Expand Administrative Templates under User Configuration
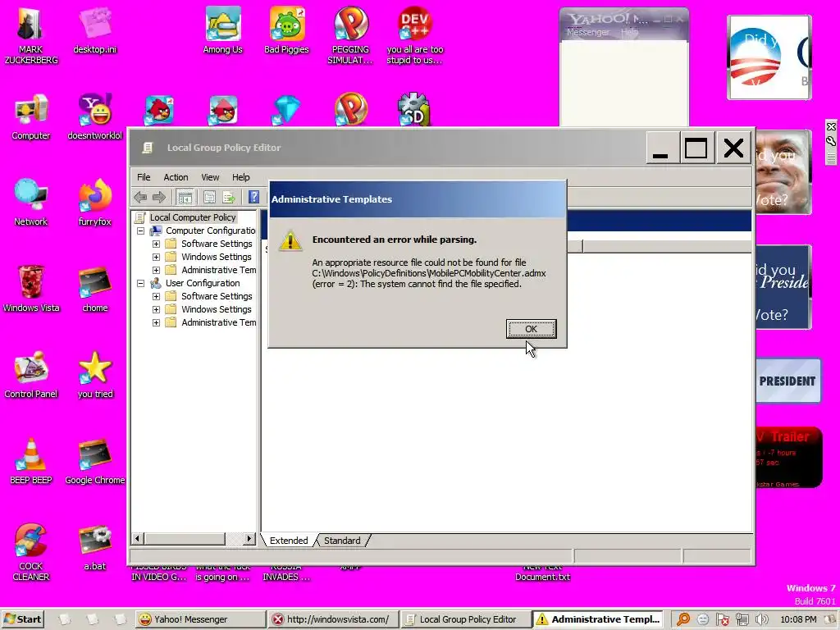Image resolution: width=840 pixels, height=630 pixels. (156, 322)
